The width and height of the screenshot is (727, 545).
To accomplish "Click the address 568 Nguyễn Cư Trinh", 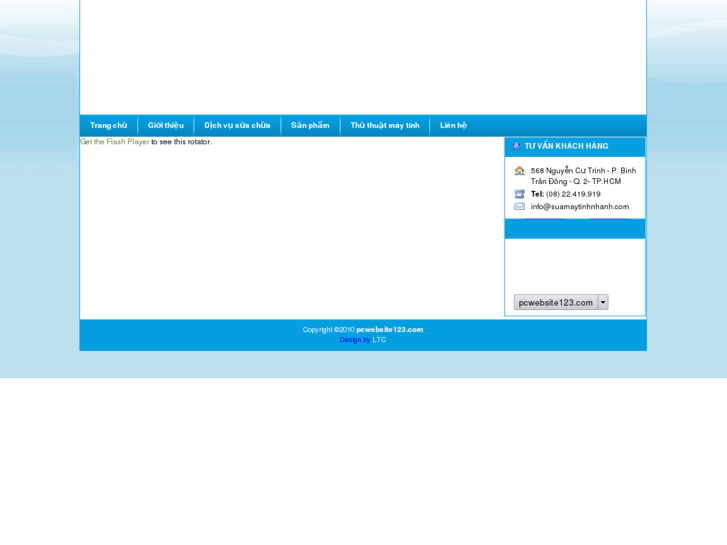I will pyautogui.click(x=583, y=176).
